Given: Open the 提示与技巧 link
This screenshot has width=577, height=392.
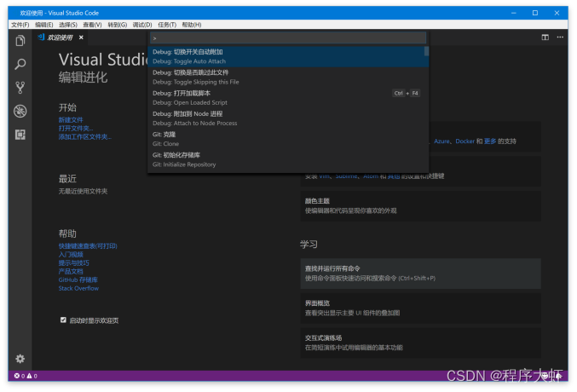Looking at the screenshot, I should click(73, 262).
